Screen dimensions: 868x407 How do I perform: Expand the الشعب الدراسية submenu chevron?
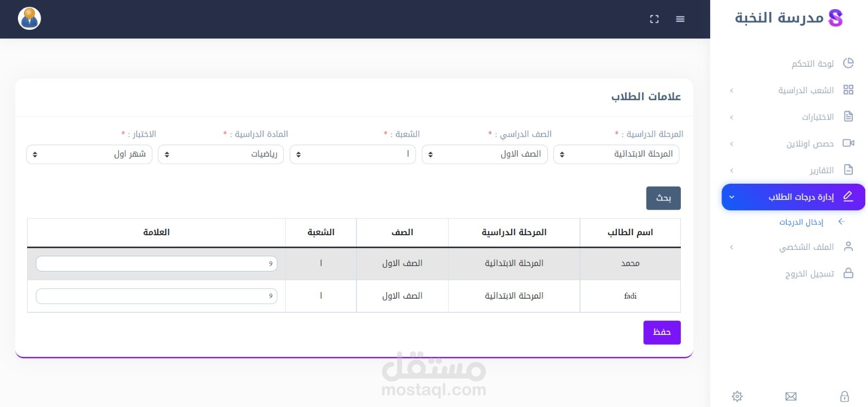731,91
